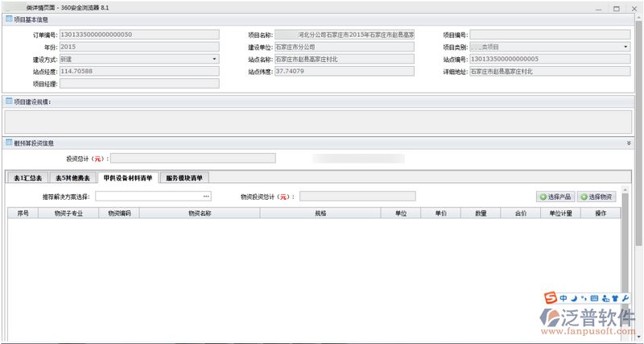Click 建设单位 field 石家庄市分公司
644x344 pixels.
[345, 47]
